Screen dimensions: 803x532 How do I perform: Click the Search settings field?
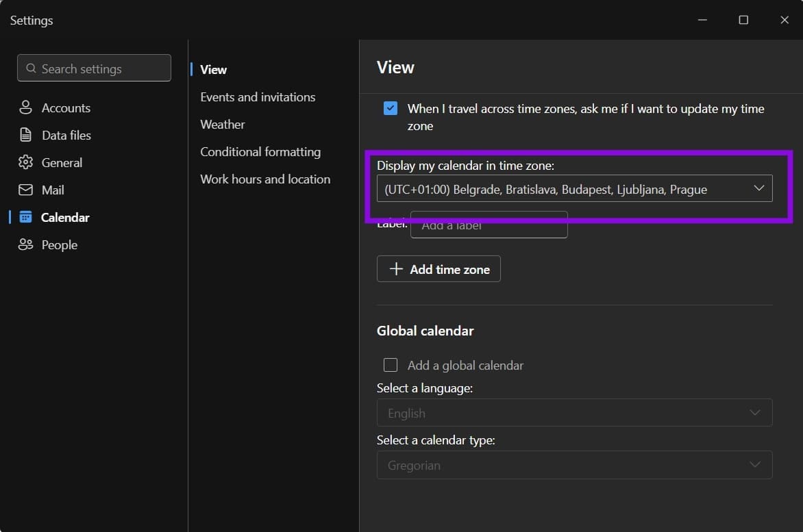click(x=94, y=68)
